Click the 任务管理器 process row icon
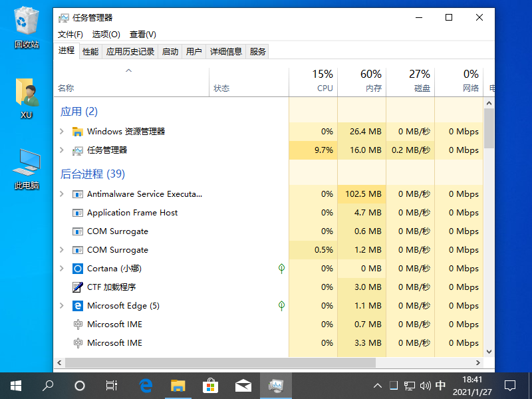 pyautogui.click(x=78, y=150)
